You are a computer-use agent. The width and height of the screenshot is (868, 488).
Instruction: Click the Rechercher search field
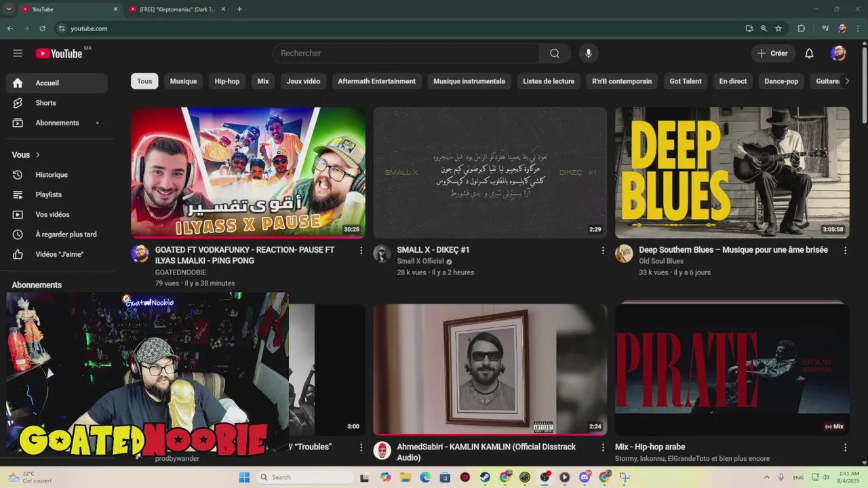406,54
